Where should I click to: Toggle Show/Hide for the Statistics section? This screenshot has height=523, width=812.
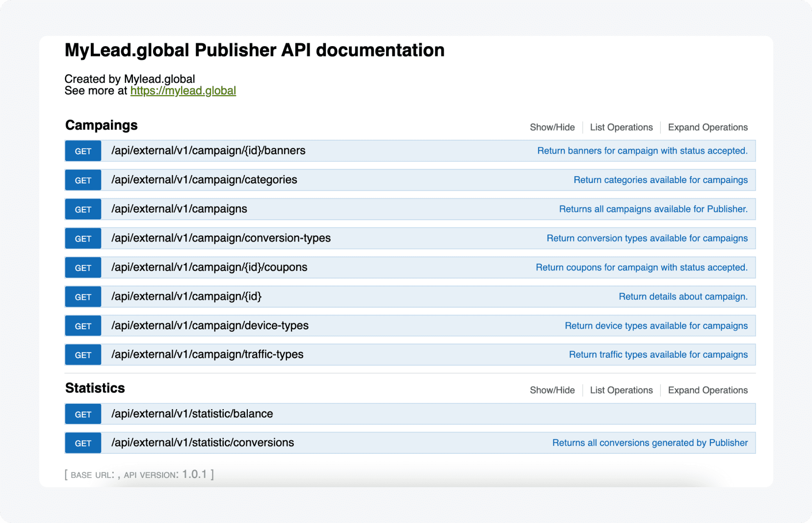pos(552,390)
